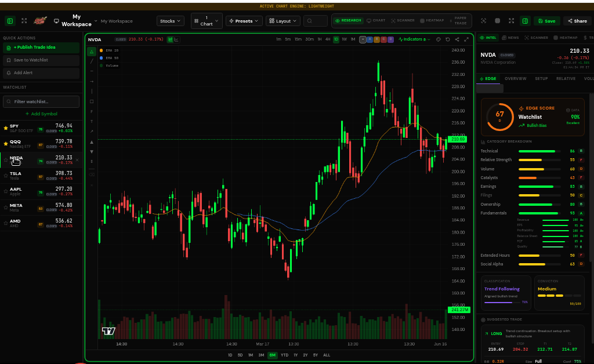Click the chart share icon in header
This screenshot has height=364, width=594.
457,39
